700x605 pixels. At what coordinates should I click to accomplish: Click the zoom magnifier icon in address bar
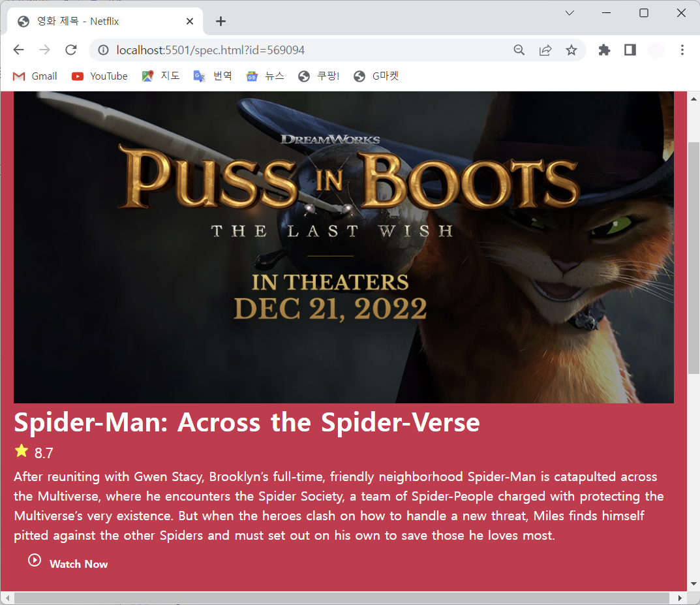[519, 50]
